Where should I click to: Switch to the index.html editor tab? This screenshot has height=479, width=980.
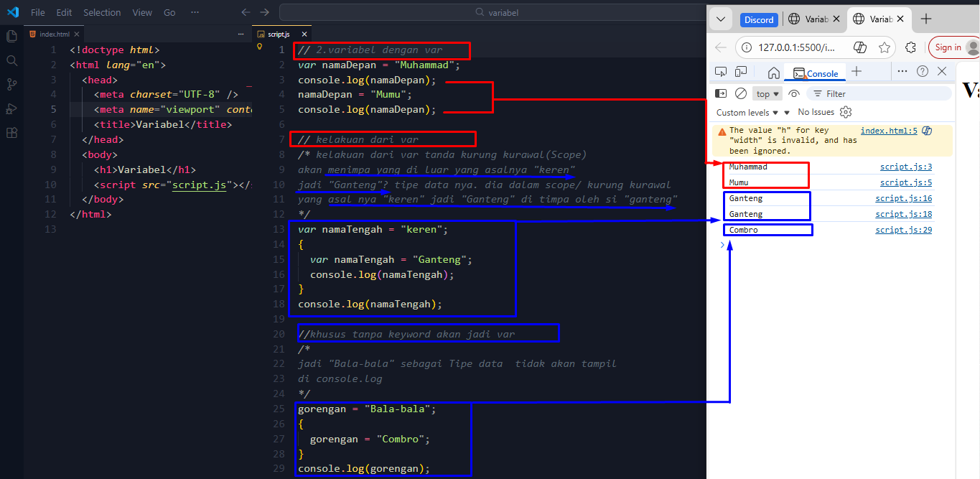point(55,34)
